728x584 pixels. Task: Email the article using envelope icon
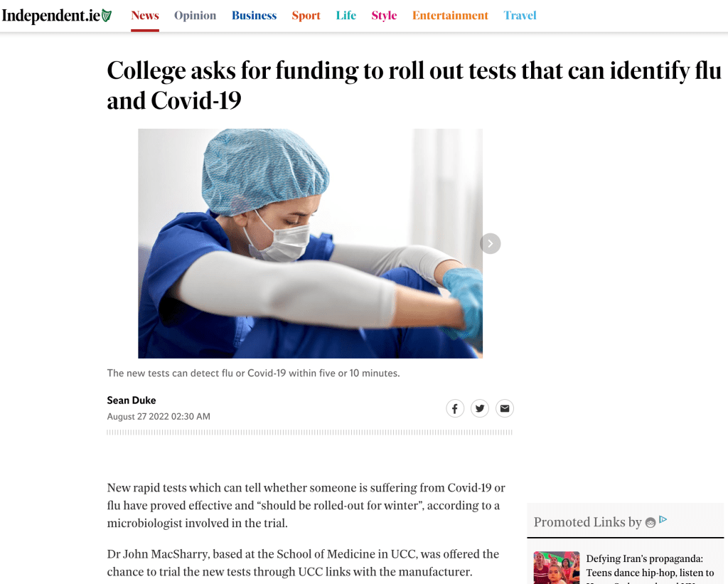505,408
